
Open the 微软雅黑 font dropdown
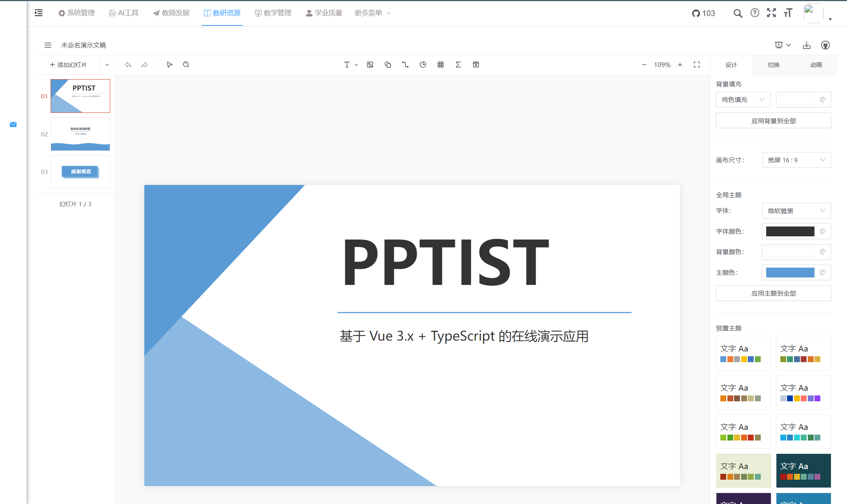click(x=796, y=211)
